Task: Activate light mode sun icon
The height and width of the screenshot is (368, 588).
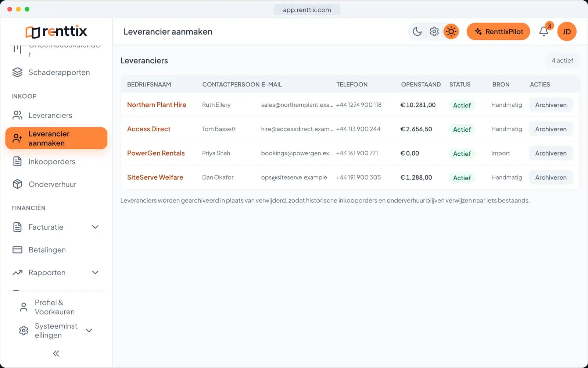Action: tap(451, 32)
